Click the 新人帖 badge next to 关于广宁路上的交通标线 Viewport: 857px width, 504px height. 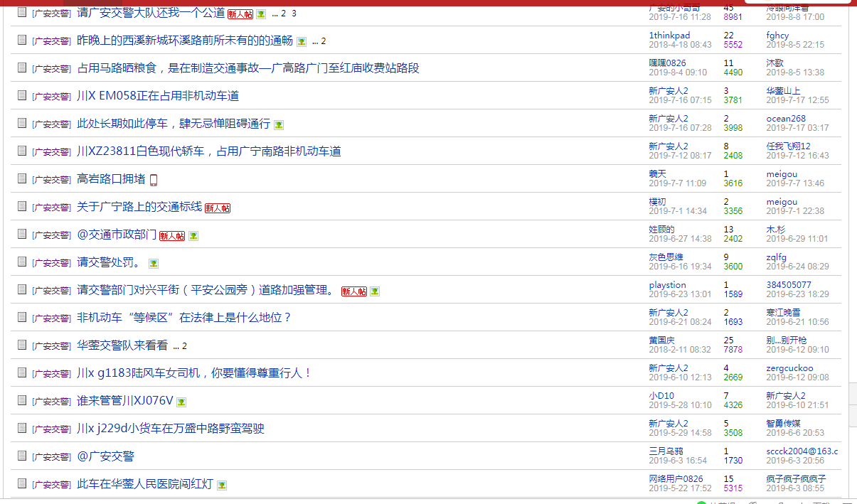218,208
